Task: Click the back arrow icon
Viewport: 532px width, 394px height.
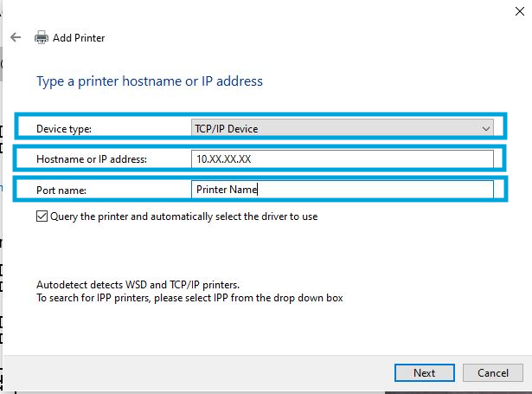Action: pyautogui.click(x=16, y=38)
